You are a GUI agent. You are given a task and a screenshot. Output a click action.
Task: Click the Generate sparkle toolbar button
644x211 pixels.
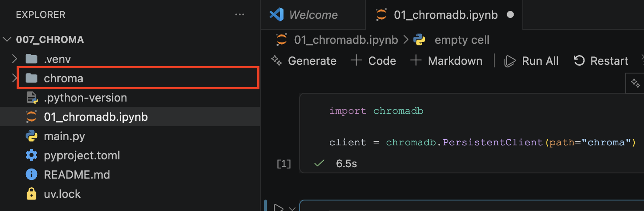[304, 61]
